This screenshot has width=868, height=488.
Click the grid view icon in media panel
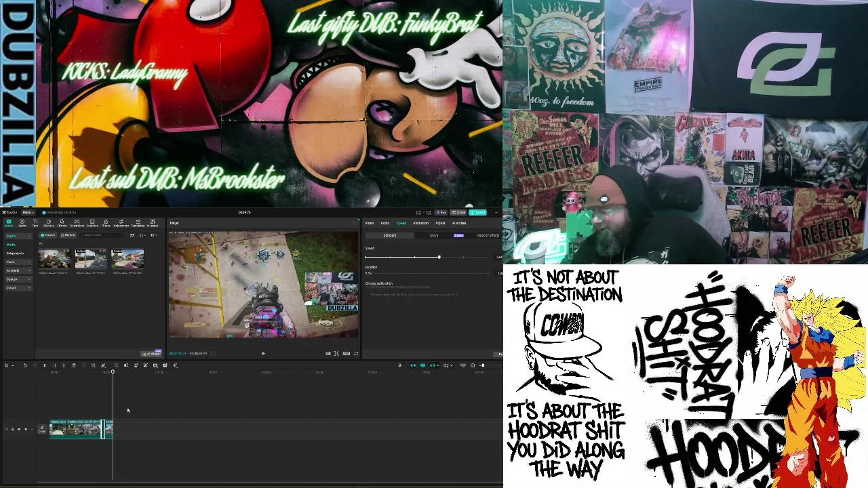click(x=132, y=235)
